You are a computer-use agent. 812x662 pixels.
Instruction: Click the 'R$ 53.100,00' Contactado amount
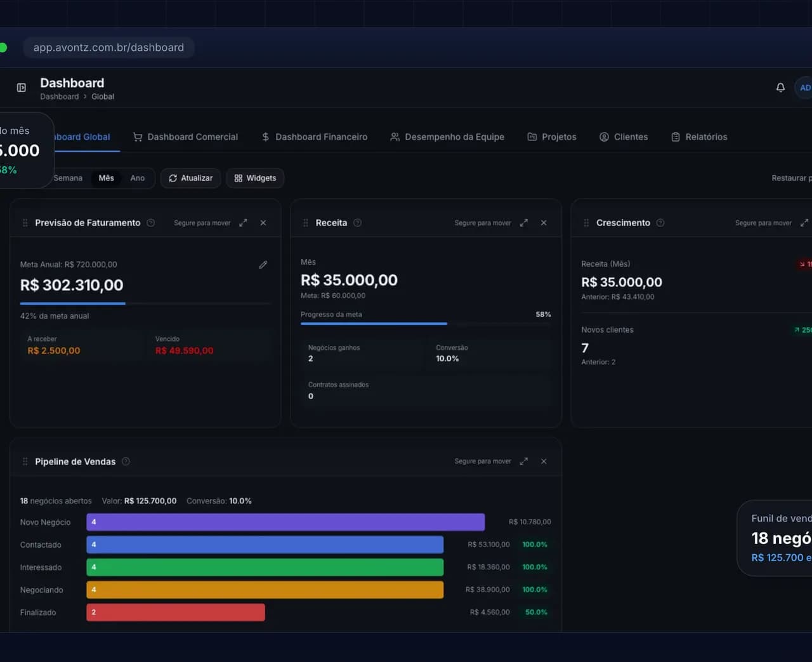(488, 545)
